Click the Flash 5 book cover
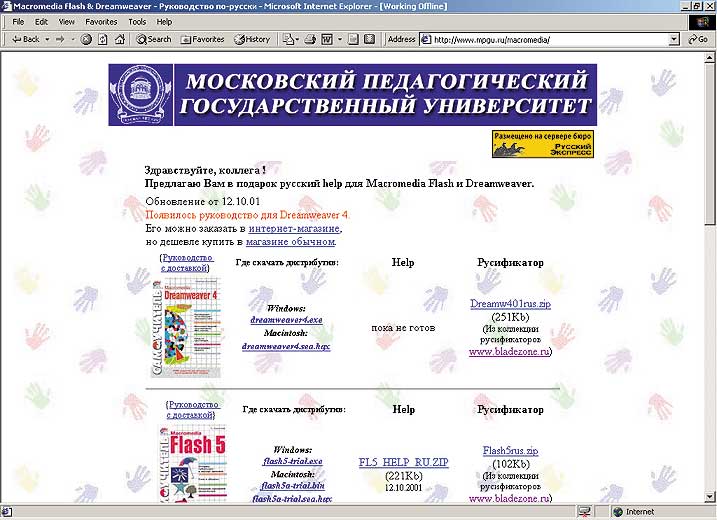Image resolution: width=717 pixels, height=520 pixels. point(193,463)
